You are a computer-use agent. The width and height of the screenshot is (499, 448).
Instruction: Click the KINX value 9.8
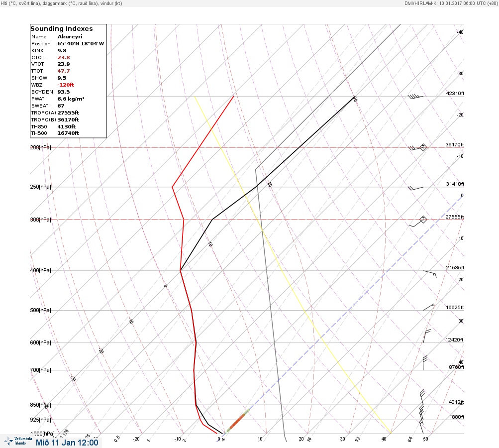[x=62, y=51]
